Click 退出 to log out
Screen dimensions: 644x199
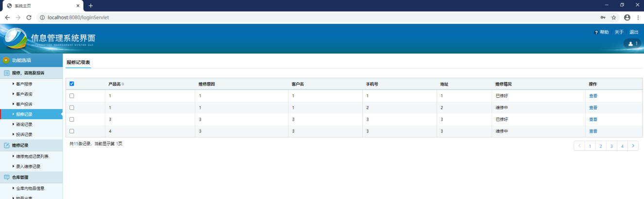click(634, 32)
